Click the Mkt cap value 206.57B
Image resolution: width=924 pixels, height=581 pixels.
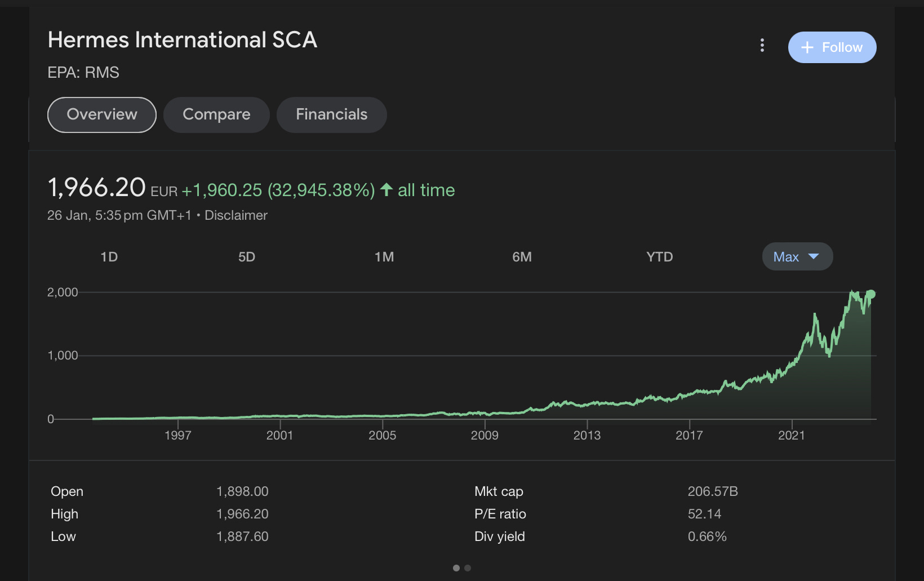point(713,491)
